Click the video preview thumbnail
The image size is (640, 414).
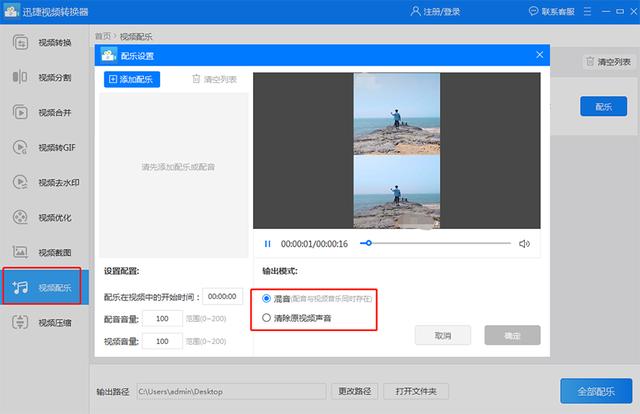pos(396,151)
